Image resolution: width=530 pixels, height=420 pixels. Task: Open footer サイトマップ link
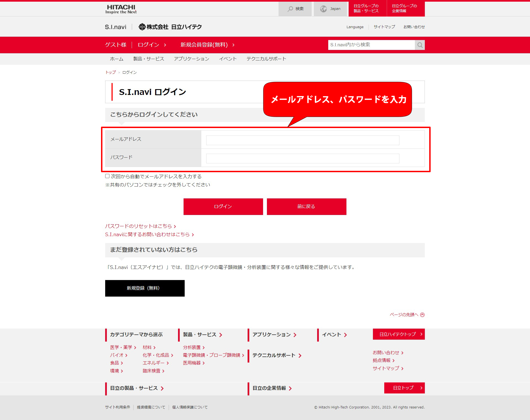click(x=388, y=368)
